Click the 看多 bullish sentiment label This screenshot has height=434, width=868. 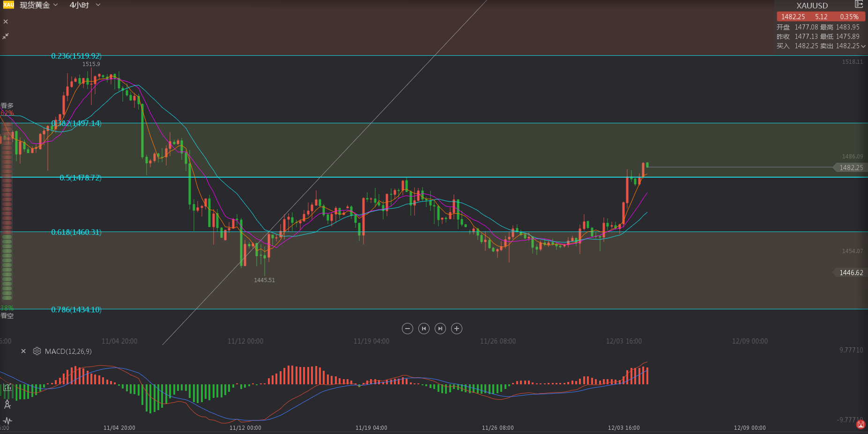point(7,105)
